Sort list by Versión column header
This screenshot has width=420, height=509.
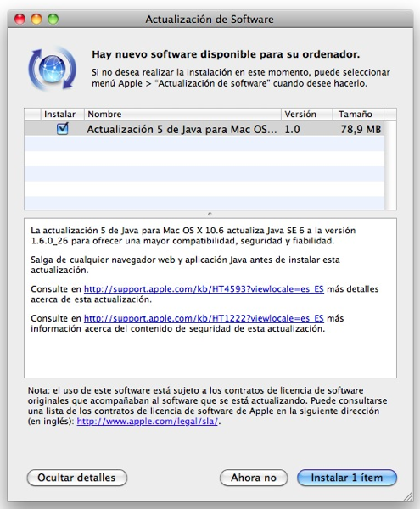click(x=306, y=115)
